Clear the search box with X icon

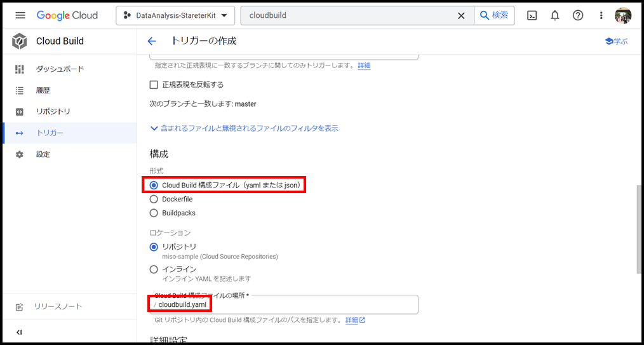click(x=461, y=15)
